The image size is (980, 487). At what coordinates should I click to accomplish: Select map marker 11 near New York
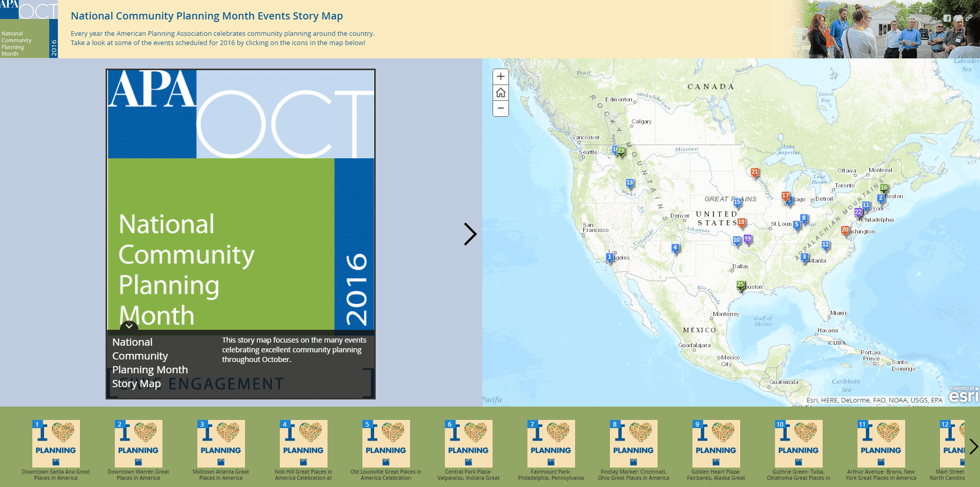coord(866,206)
